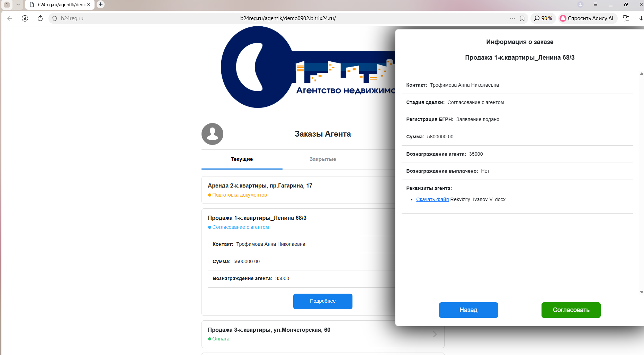
Task: Select the Вознаграждение выплачено: Нет row
Action: [x=517, y=171]
